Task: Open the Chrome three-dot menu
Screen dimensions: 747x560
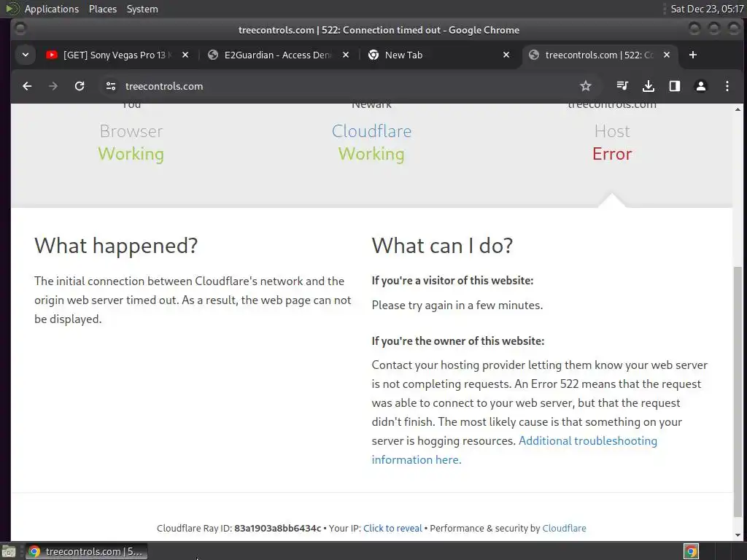Action: click(x=727, y=86)
